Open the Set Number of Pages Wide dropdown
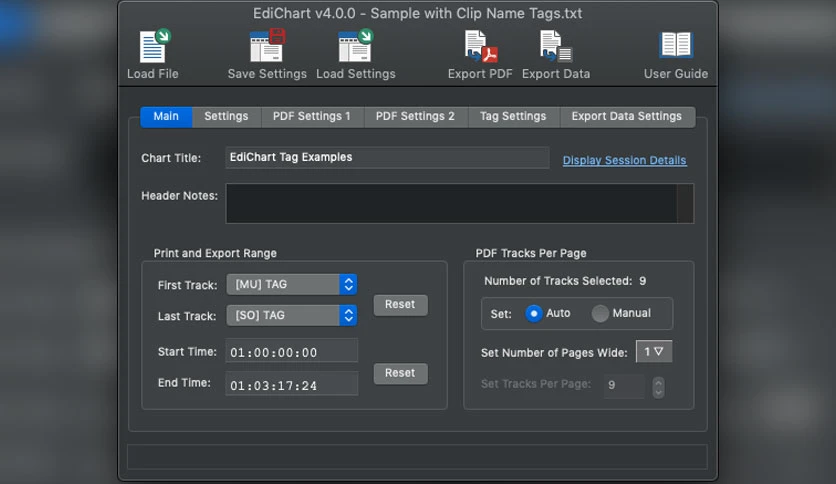The image size is (836, 484). (x=654, y=352)
